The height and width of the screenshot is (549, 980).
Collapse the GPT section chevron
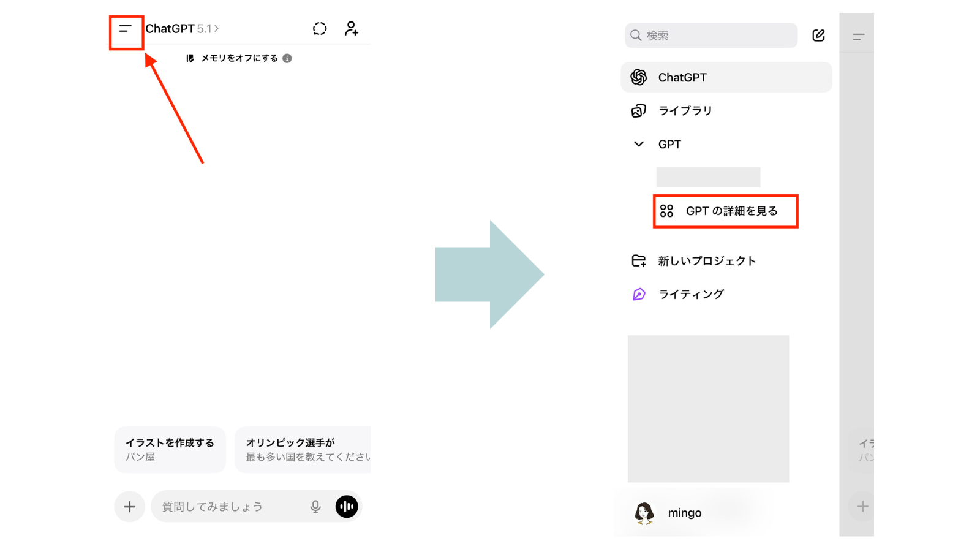tap(639, 144)
